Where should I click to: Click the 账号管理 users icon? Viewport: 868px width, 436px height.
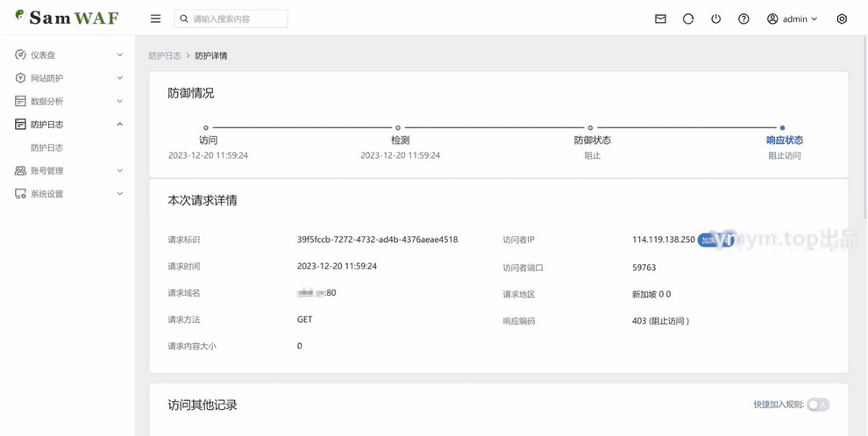point(20,171)
